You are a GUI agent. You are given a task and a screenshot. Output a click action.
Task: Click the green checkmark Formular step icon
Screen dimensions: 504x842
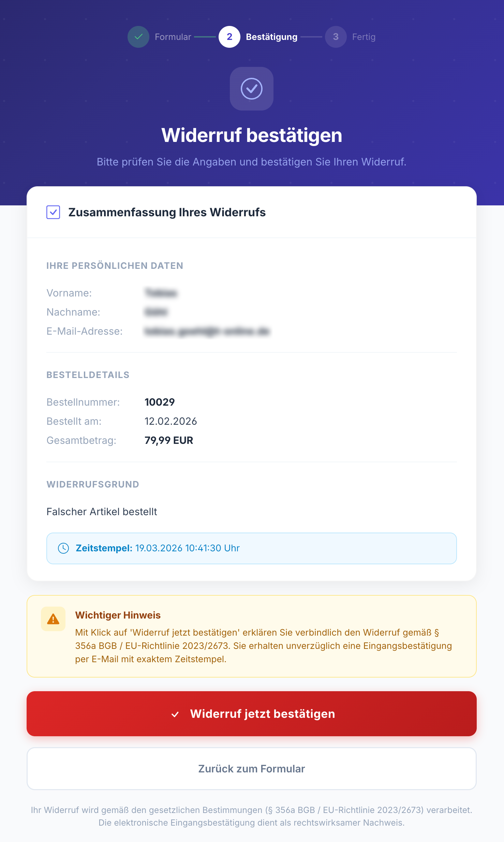(138, 37)
